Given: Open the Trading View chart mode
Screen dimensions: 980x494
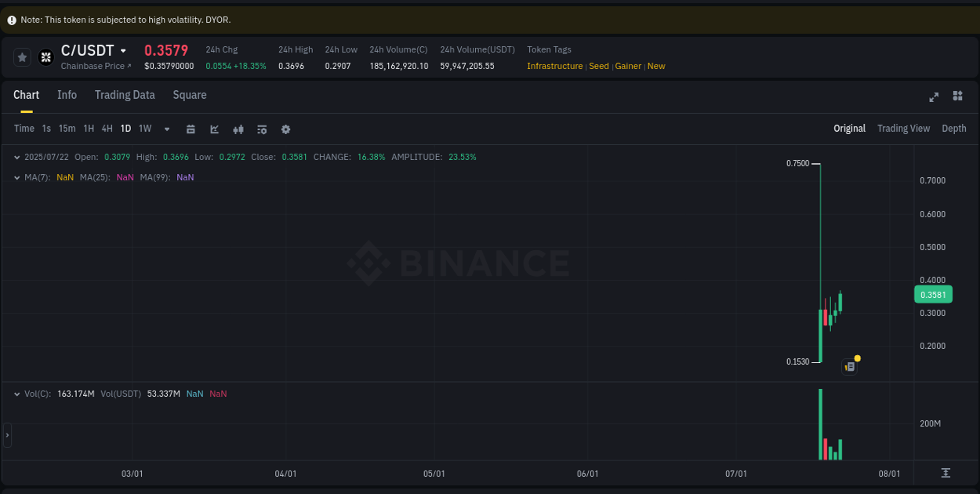Looking at the screenshot, I should tap(903, 128).
